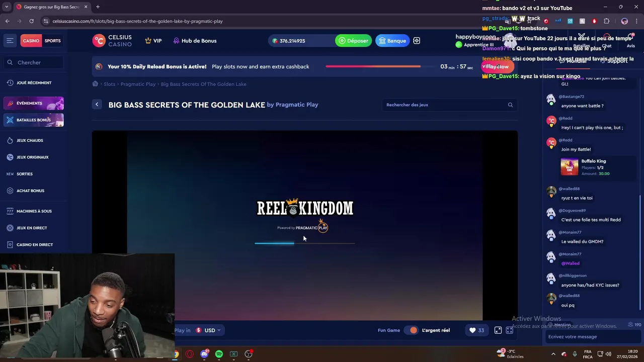Open Batailles Bonus sidebar banner
Image resolution: width=644 pixels, height=362 pixels.
[x=33, y=120]
